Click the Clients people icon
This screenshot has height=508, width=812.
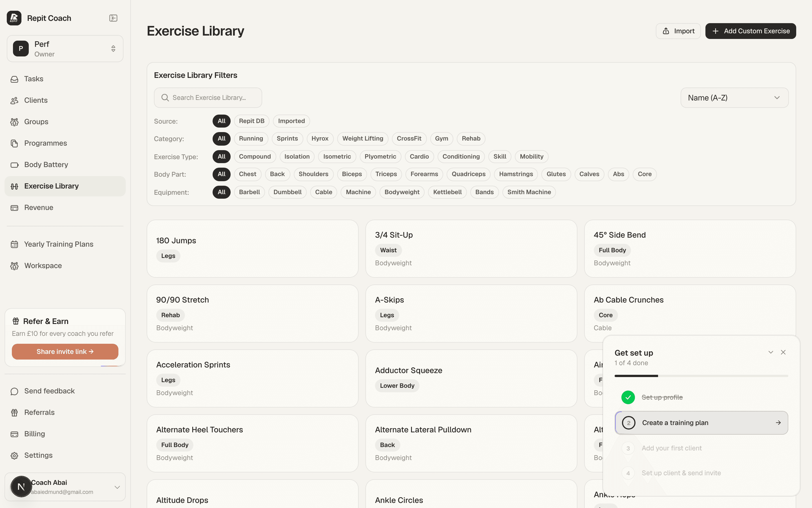tap(14, 100)
